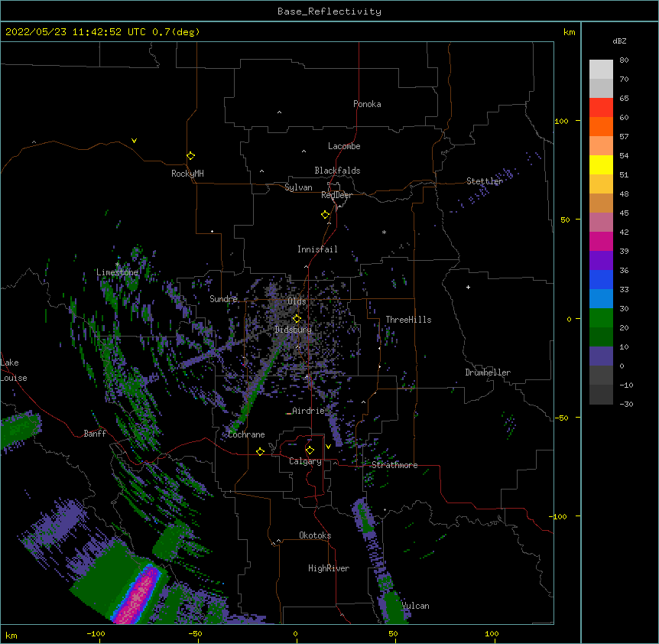Viewport: 659px width, 644px height.
Task: Click the yellow marker south of Red Deer
Action: (x=325, y=215)
